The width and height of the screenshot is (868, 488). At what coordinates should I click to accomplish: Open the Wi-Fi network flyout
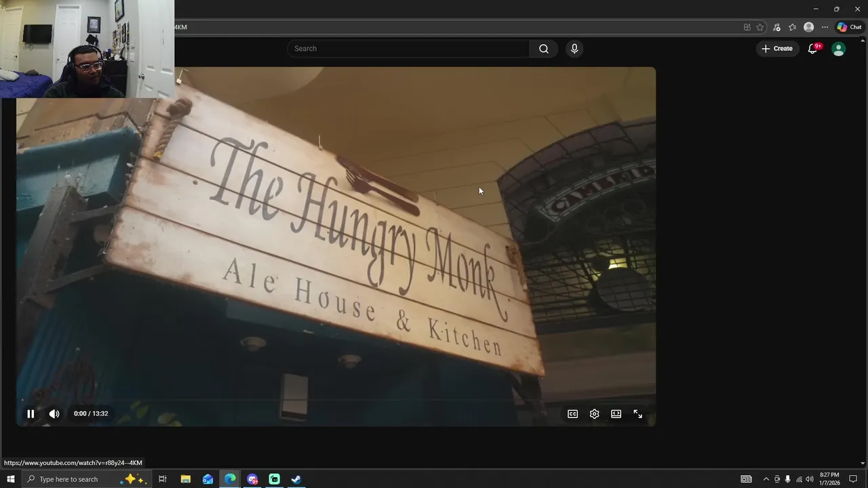pos(799,479)
